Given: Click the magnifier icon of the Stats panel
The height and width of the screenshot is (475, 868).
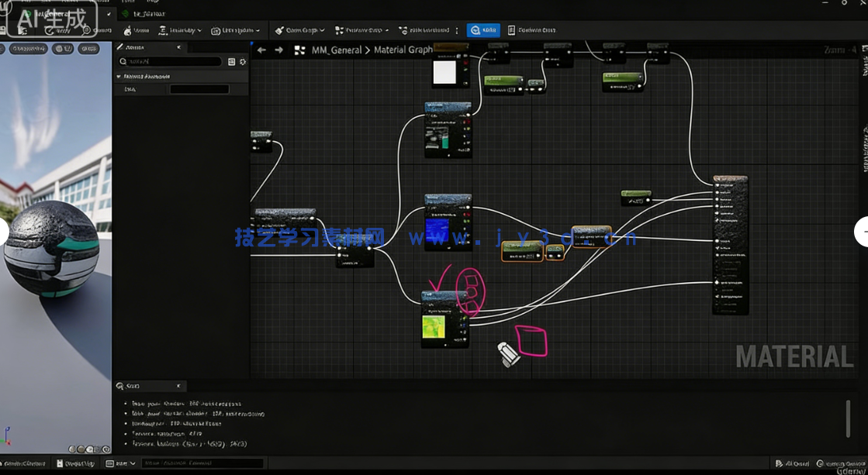Looking at the screenshot, I should [x=120, y=386].
